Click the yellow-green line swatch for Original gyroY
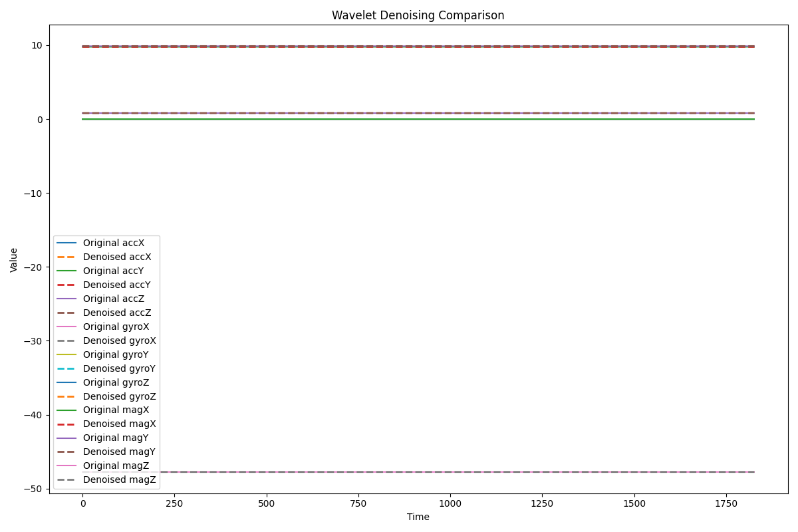The width and height of the screenshot is (798, 532). 66,354
